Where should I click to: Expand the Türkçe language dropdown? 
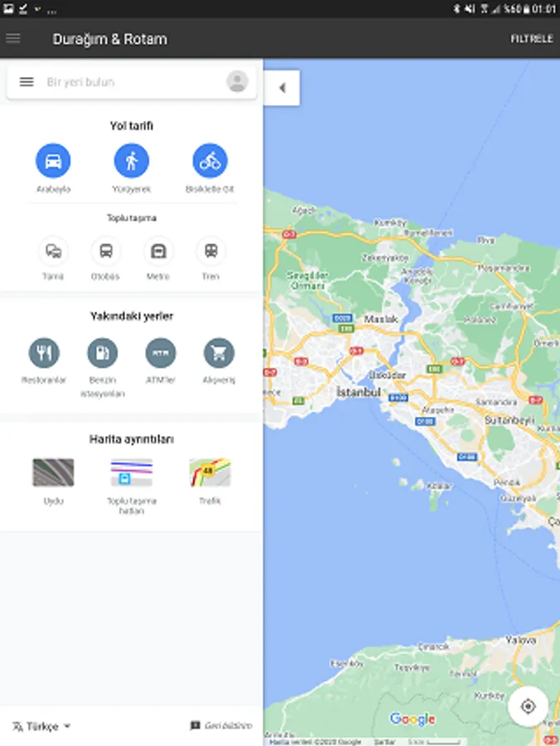(x=41, y=726)
